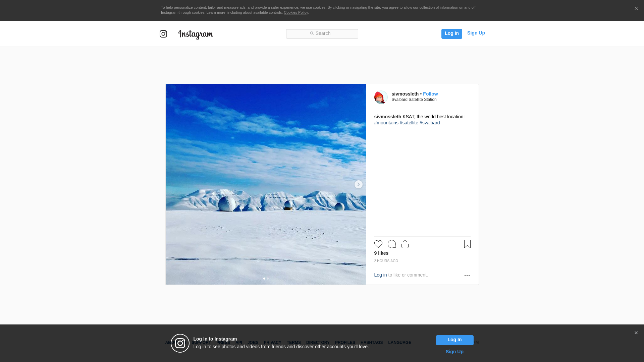
Task: Open sivmossleth profile picture avatar
Action: pyautogui.click(x=381, y=97)
